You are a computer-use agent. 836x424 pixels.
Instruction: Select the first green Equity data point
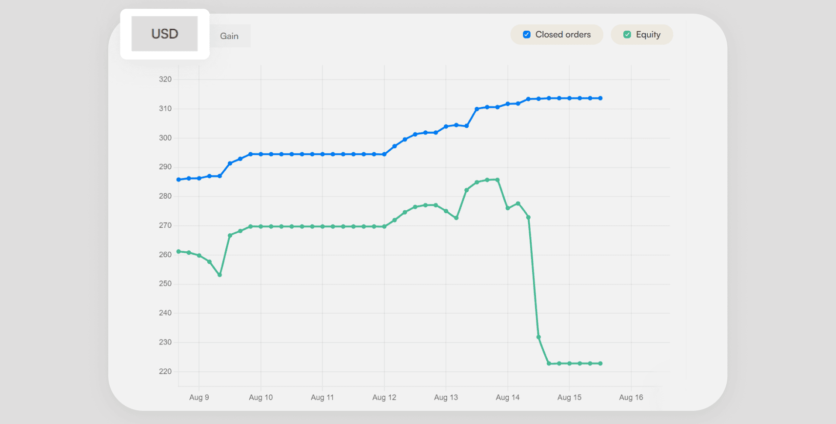point(179,251)
